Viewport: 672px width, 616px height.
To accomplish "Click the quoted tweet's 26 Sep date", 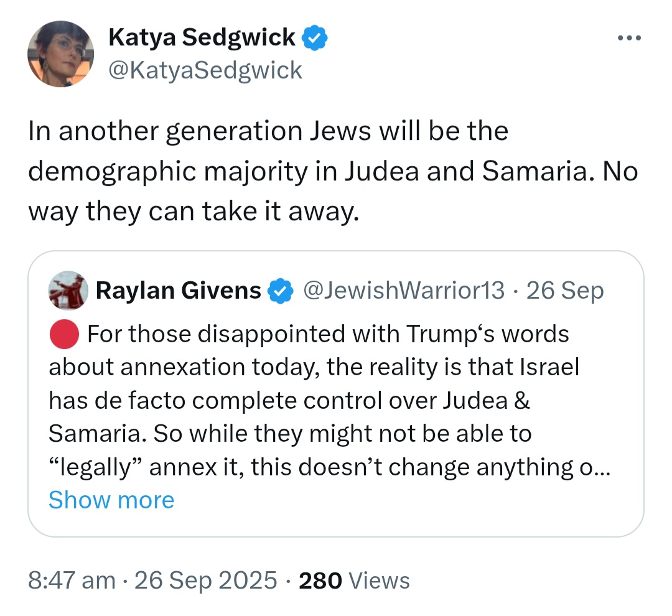I will (x=565, y=291).
